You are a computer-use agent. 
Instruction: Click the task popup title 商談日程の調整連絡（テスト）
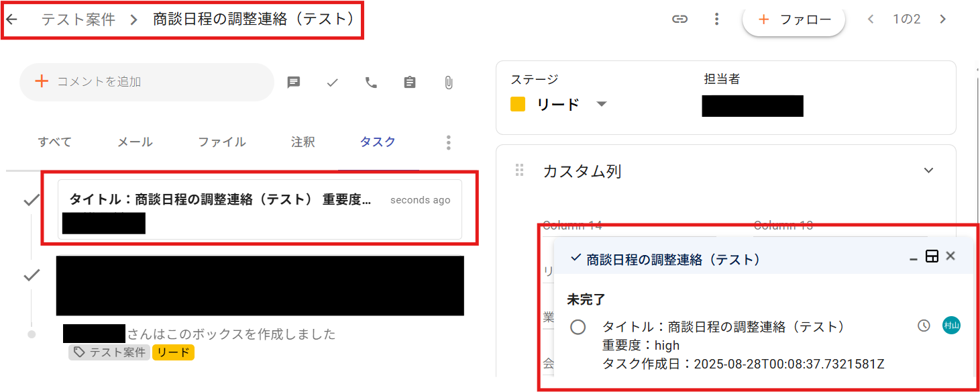[673, 259]
